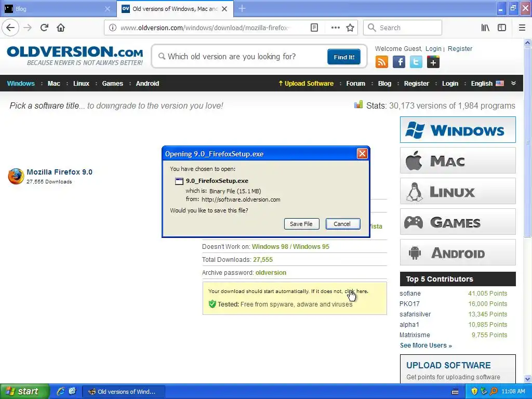Open Mac in the nav bar
The height and width of the screenshot is (399, 532).
[54, 84]
